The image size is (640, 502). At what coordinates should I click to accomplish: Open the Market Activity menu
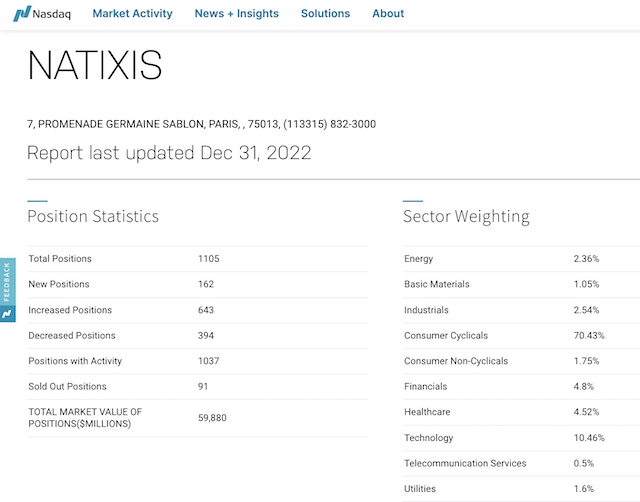point(132,14)
